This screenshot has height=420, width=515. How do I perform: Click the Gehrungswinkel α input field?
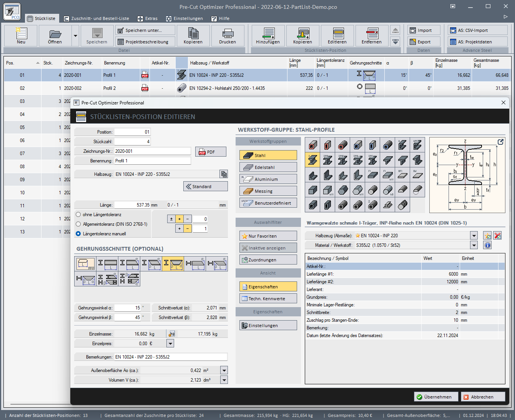[128, 308]
